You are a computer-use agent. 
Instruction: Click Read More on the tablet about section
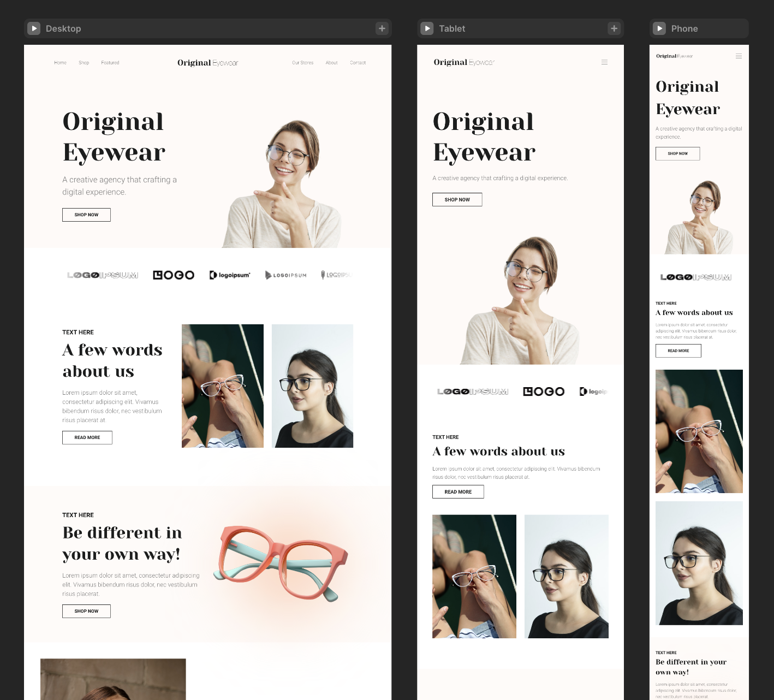pos(458,491)
